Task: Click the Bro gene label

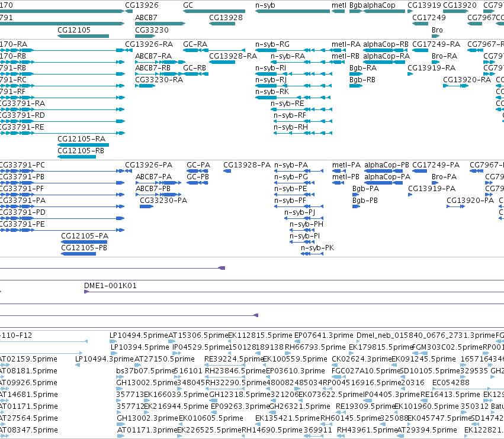Action: point(437,30)
